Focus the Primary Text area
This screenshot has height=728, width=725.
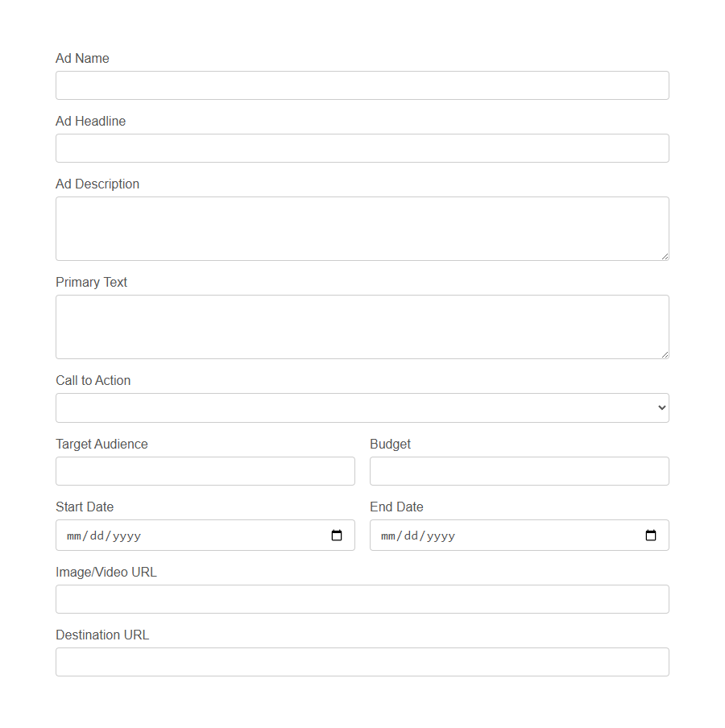362,326
